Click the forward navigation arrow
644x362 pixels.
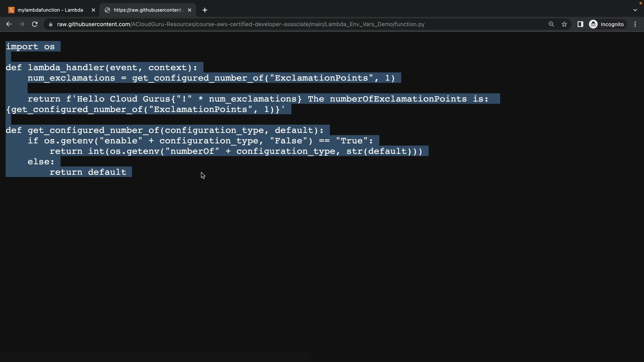coord(21,24)
